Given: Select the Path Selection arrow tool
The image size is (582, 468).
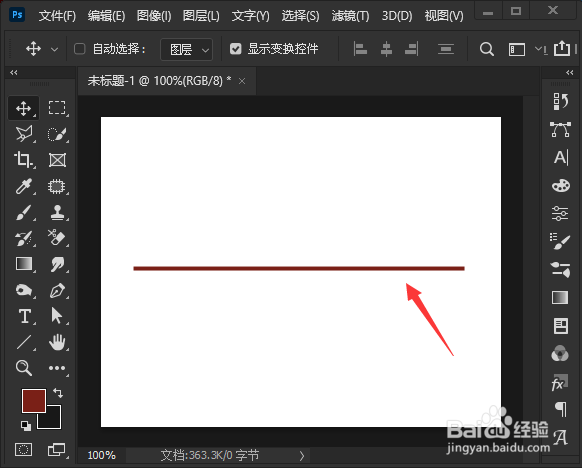Looking at the screenshot, I should pos(56,315).
